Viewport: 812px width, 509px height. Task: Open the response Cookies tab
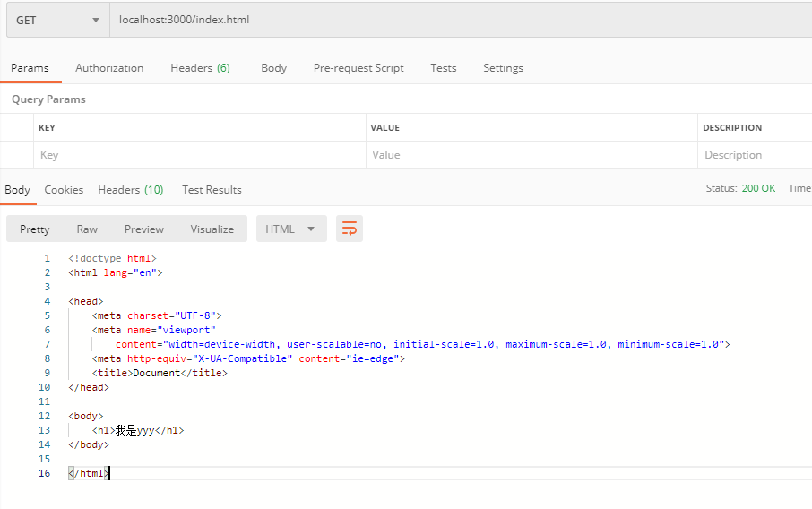[64, 190]
